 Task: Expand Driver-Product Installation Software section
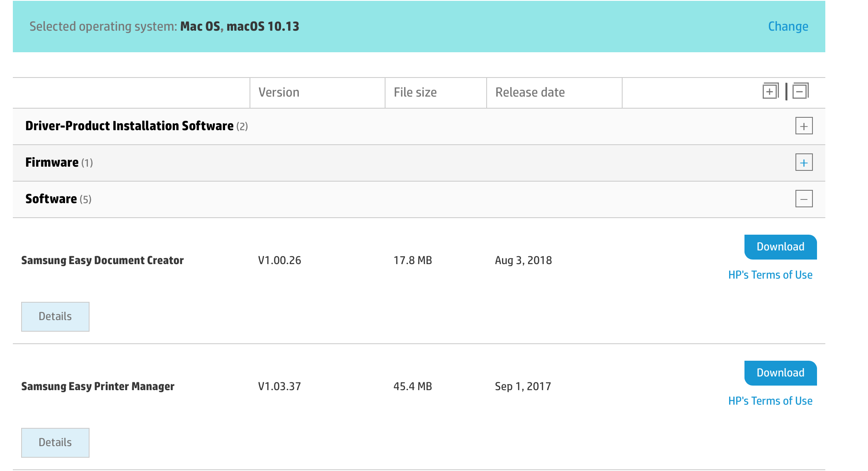(804, 126)
